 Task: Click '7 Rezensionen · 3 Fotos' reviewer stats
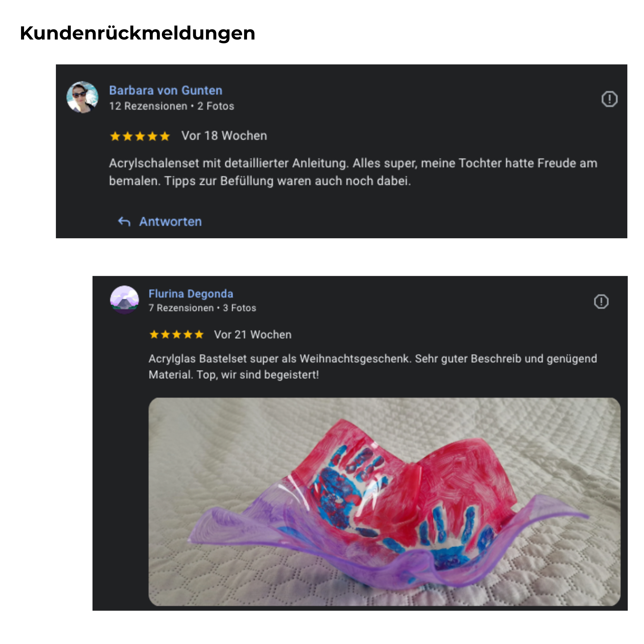(x=202, y=308)
